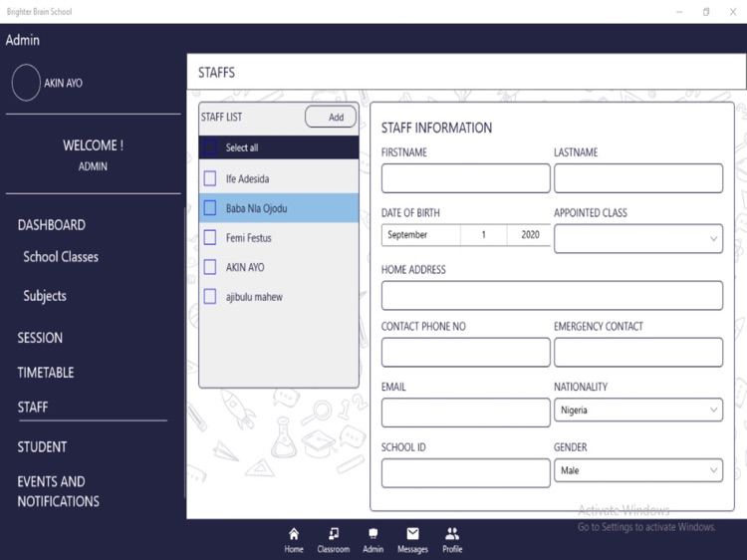Click the AKIN AYO avatar circle
Viewport: 747px width, 560px height.
(26, 83)
